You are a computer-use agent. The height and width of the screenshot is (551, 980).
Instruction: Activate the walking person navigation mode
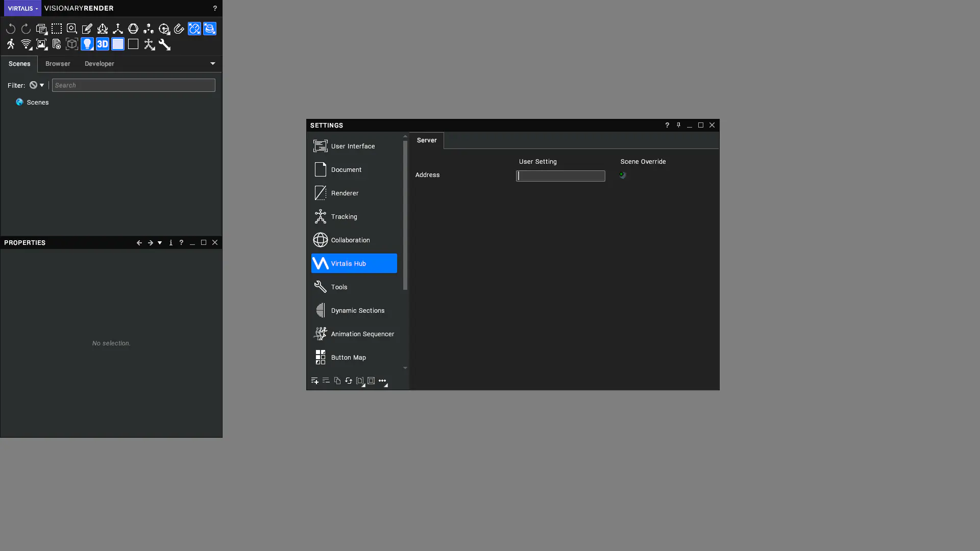point(11,44)
